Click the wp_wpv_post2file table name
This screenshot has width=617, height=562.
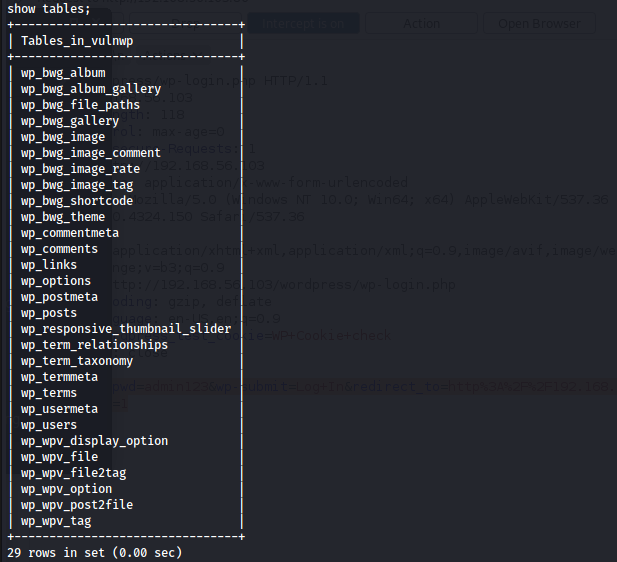tap(77, 505)
